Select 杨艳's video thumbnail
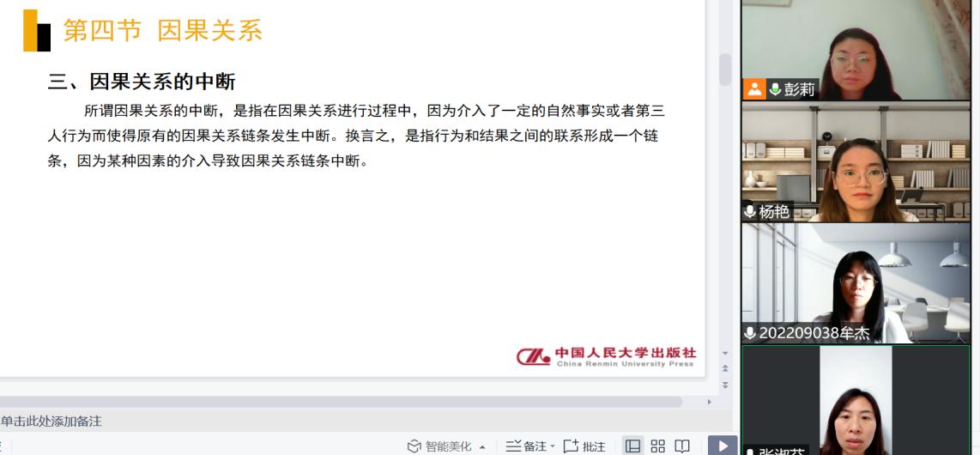980x455 pixels. 856,161
